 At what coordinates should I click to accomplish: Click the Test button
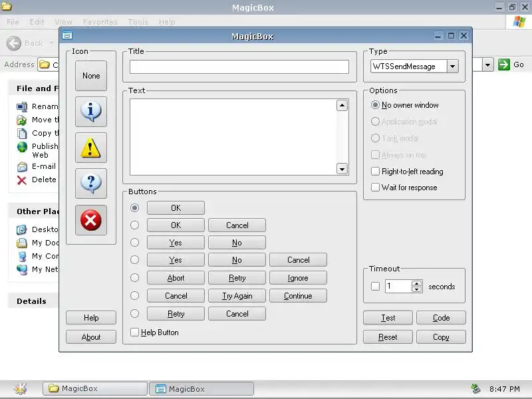click(388, 318)
